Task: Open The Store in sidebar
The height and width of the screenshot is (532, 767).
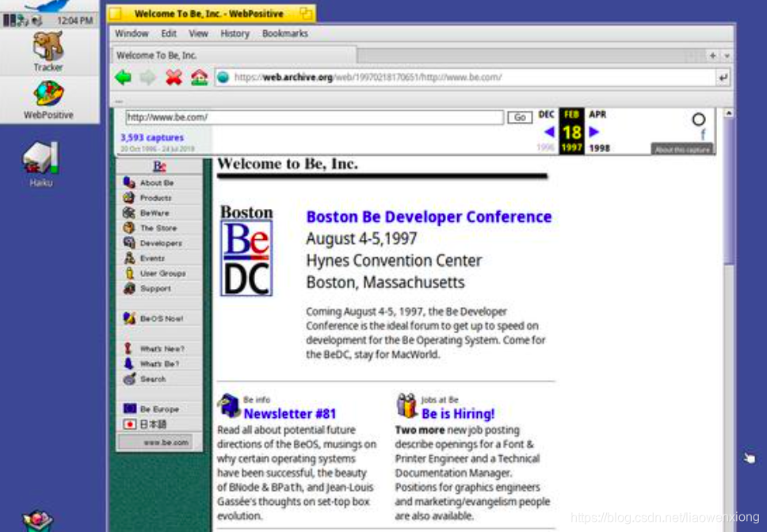Action: point(159,228)
